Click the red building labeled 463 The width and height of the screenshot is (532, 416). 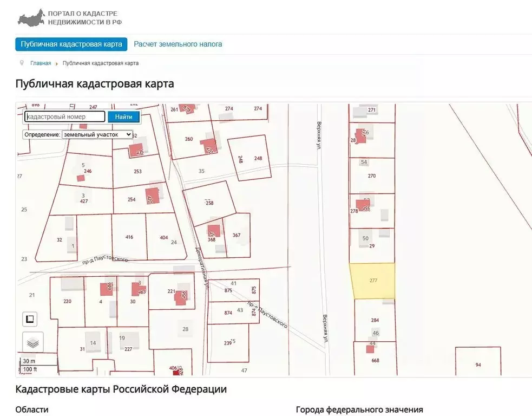138,289
